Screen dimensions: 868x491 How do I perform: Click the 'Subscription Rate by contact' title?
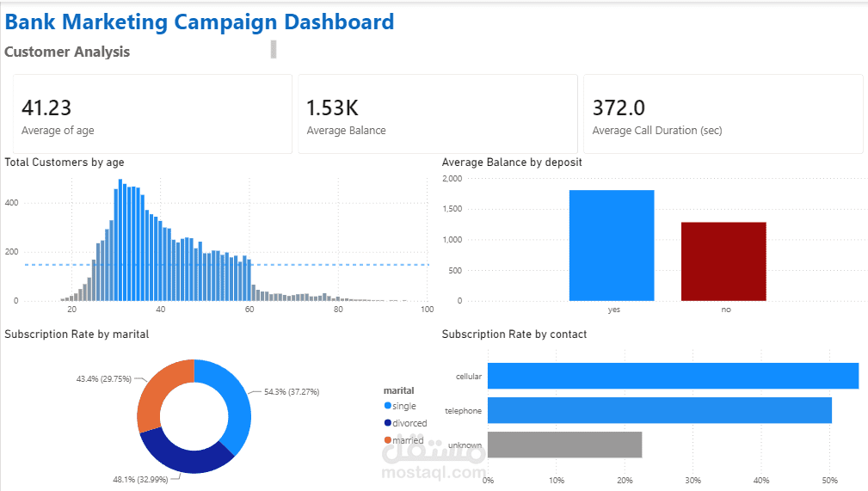click(x=514, y=334)
